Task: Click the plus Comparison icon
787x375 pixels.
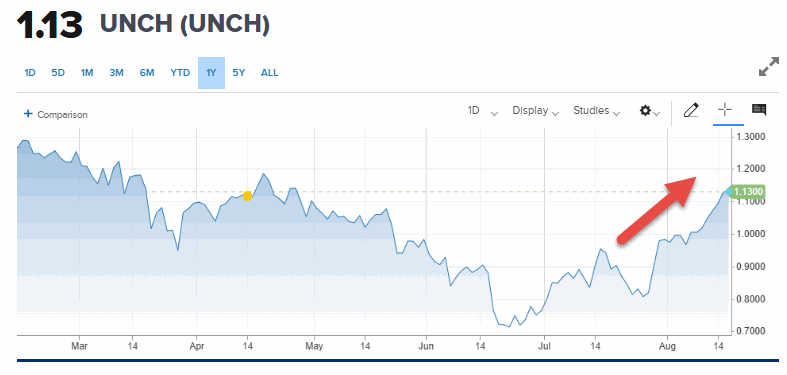Action: pyautogui.click(x=28, y=114)
